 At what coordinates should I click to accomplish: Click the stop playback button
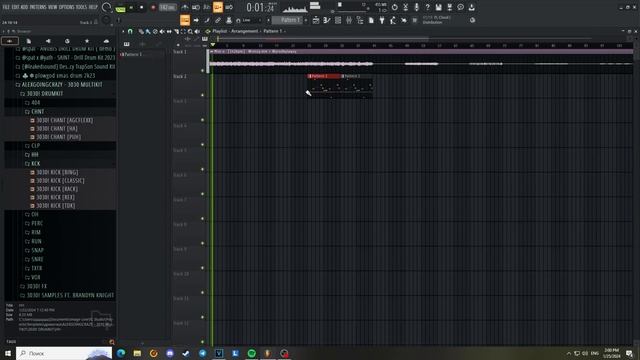(x=142, y=7)
